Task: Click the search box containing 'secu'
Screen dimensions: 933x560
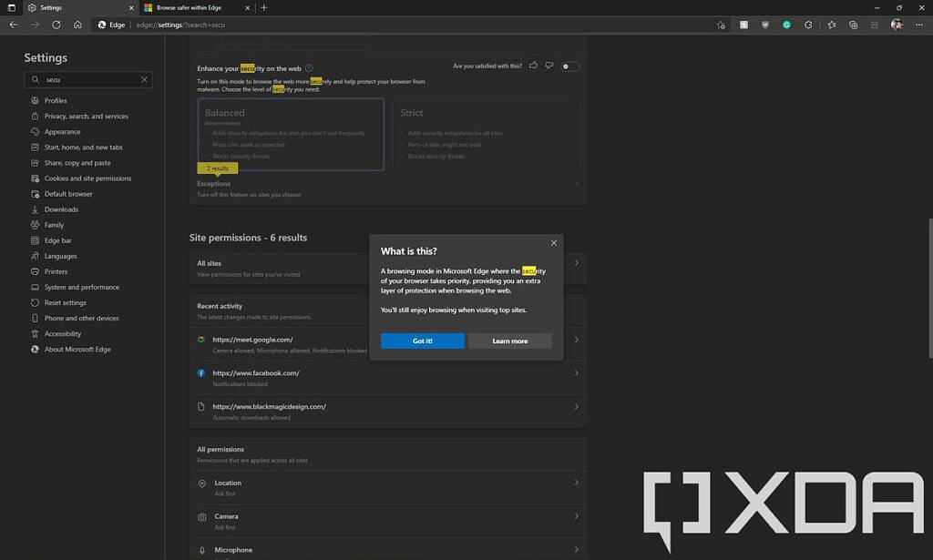Action: click(x=87, y=79)
